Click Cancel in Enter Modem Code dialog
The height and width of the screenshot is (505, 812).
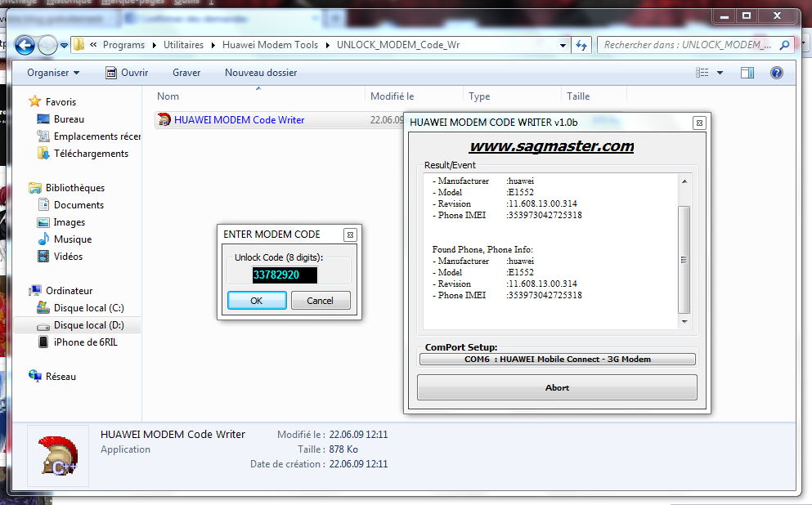[321, 301]
